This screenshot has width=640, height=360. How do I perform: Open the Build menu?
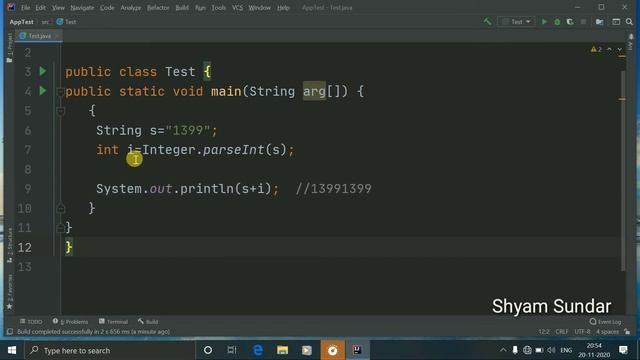click(182, 7)
